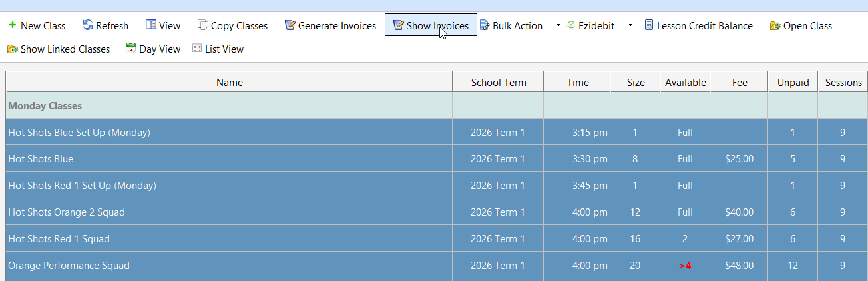Sort by the Unpaid column header
Viewport: 868px width, 281px height.
793,83
